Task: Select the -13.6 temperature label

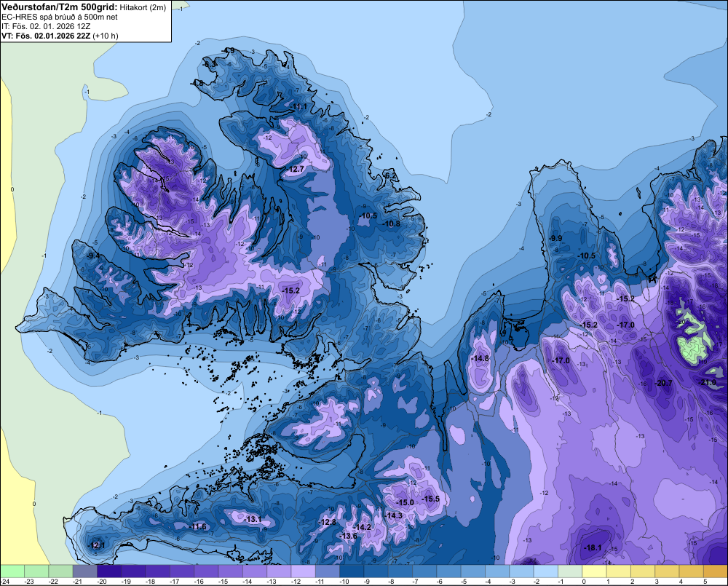Action: (349, 536)
